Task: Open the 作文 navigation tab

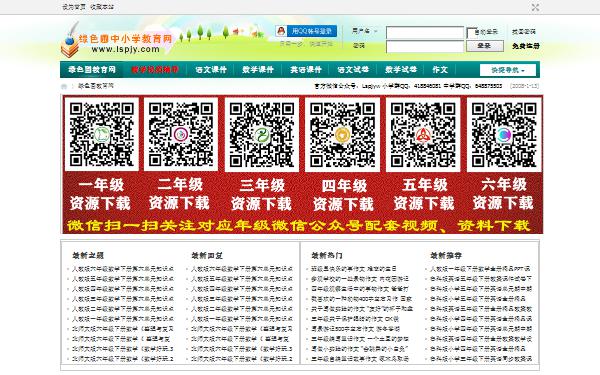Action: point(440,70)
